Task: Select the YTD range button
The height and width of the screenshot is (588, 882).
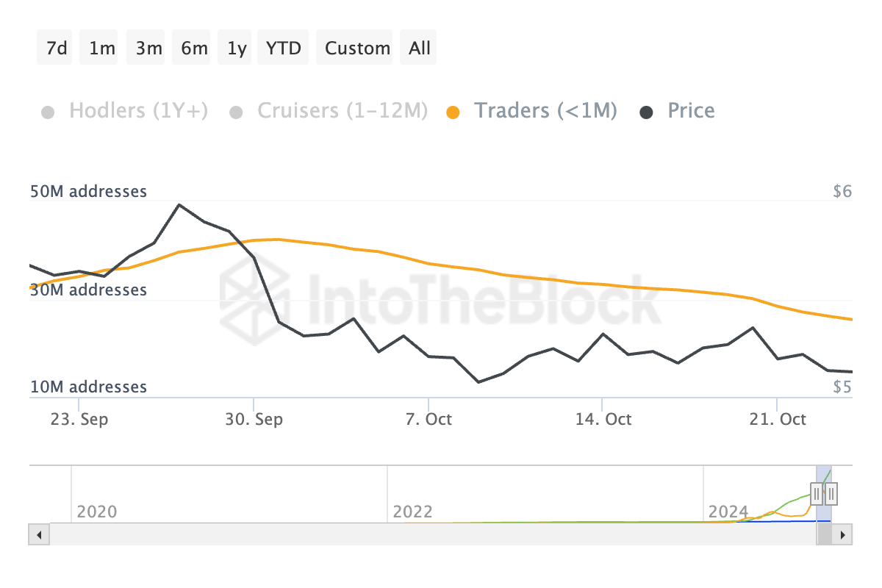Action: click(x=284, y=49)
